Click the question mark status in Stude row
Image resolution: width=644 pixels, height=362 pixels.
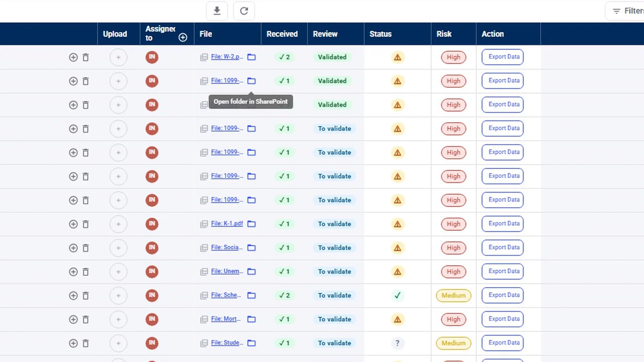click(x=398, y=343)
